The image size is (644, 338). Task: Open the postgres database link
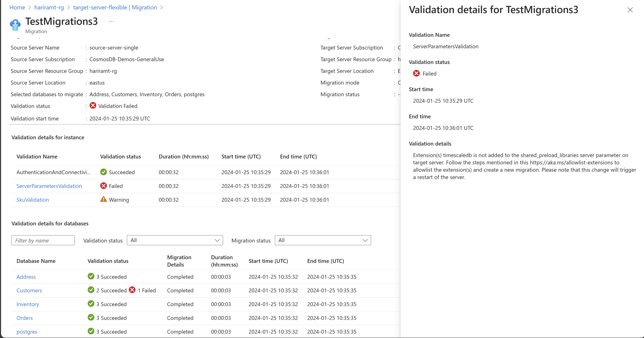click(x=27, y=332)
